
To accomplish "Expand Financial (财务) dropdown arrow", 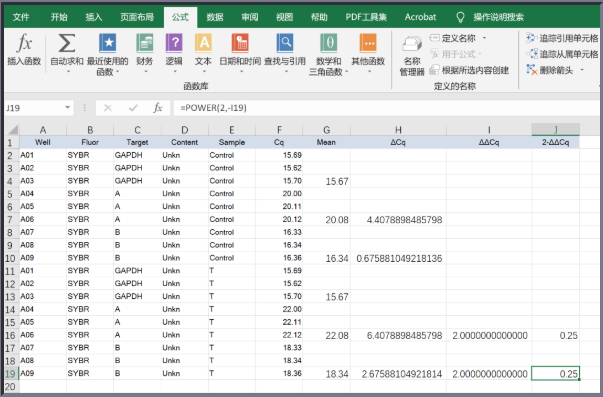I will [x=145, y=72].
